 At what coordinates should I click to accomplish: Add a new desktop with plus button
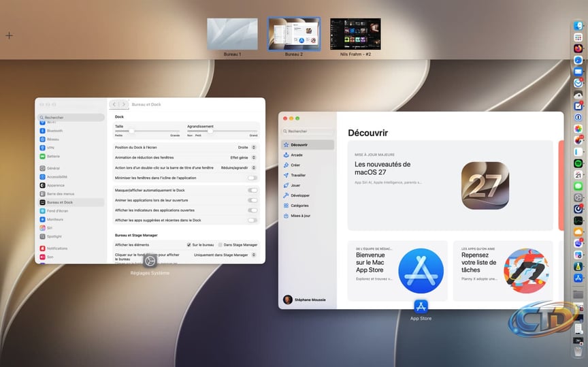tap(10, 35)
